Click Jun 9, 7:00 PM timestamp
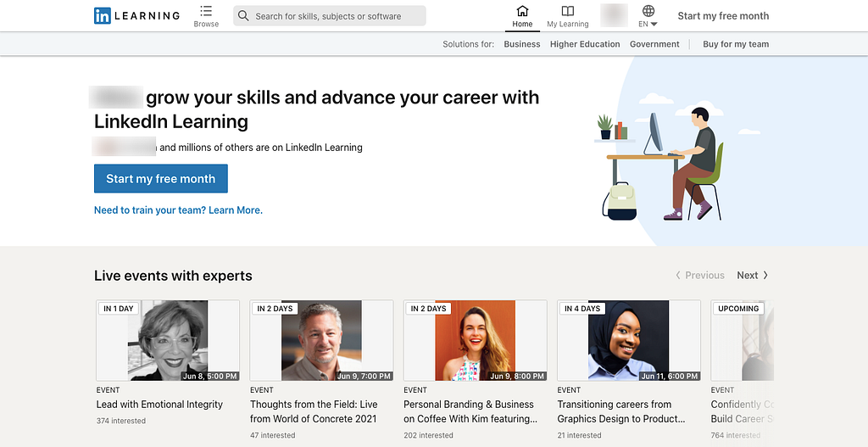 [x=364, y=376]
